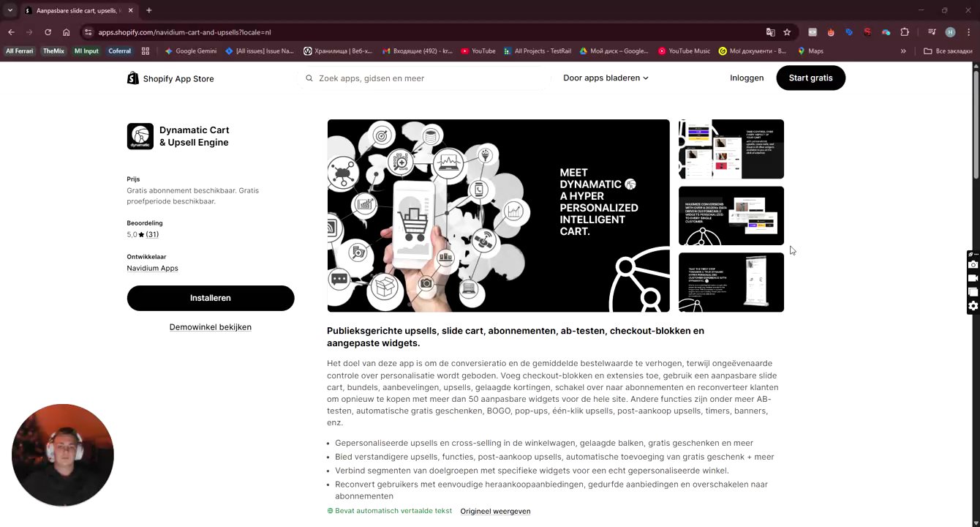The image size is (980, 527).
Task: Open the tab search dropdown arrow
Action: tap(10, 10)
